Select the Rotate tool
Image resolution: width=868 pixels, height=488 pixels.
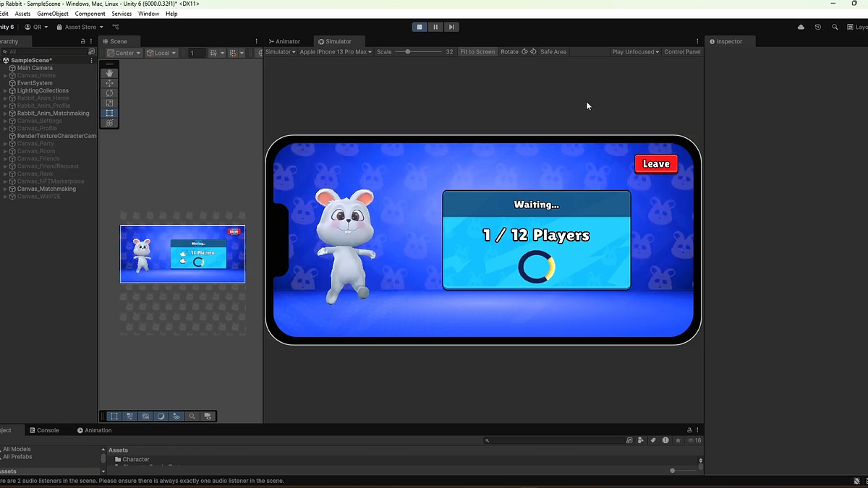point(109,93)
